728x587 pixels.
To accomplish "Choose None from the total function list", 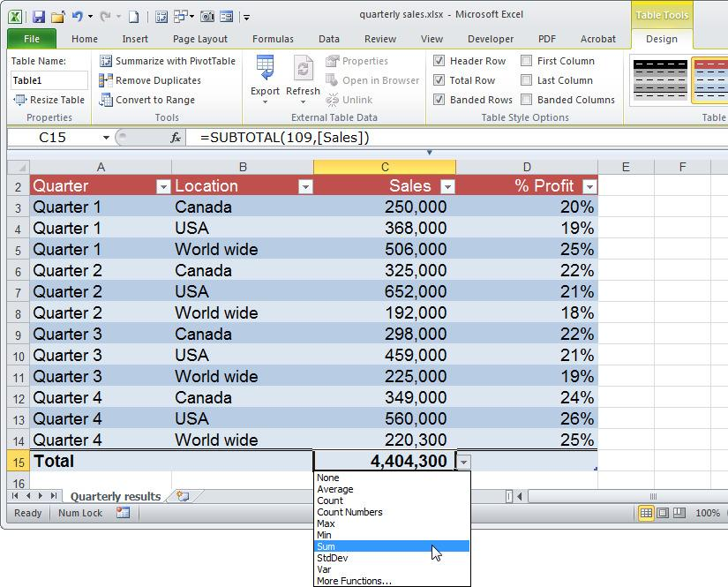I will (x=392, y=478).
